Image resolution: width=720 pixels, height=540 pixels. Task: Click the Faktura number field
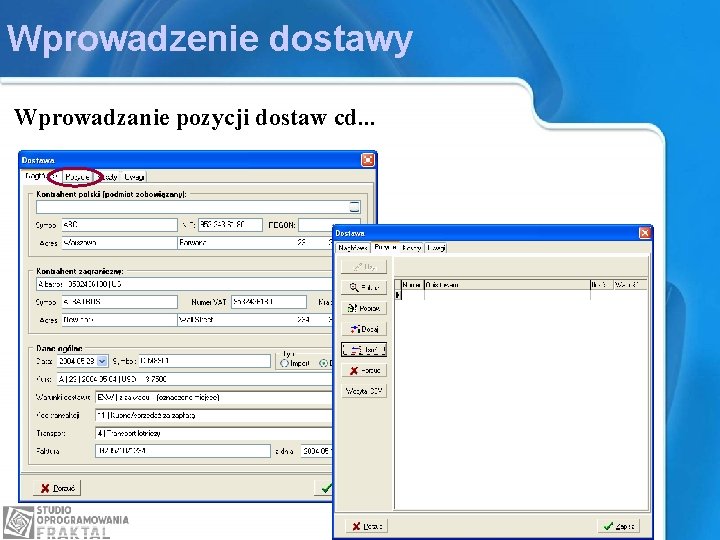coord(183,451)
